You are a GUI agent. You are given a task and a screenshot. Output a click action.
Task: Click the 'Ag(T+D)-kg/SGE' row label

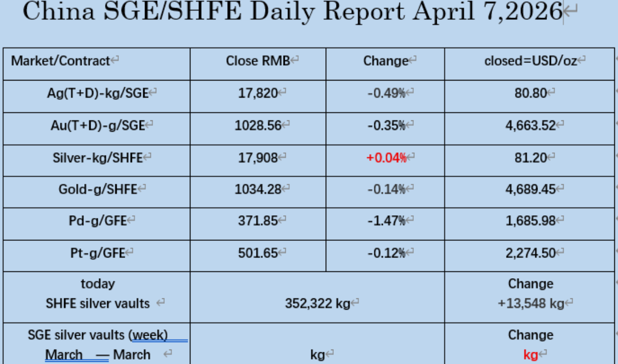point(98,93)
